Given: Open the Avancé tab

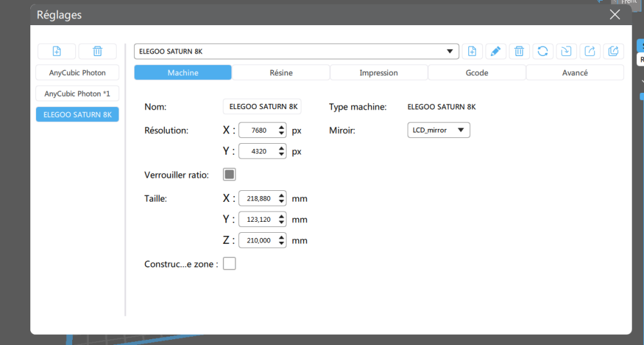Looking at the screenshot, I should point(575,72).
